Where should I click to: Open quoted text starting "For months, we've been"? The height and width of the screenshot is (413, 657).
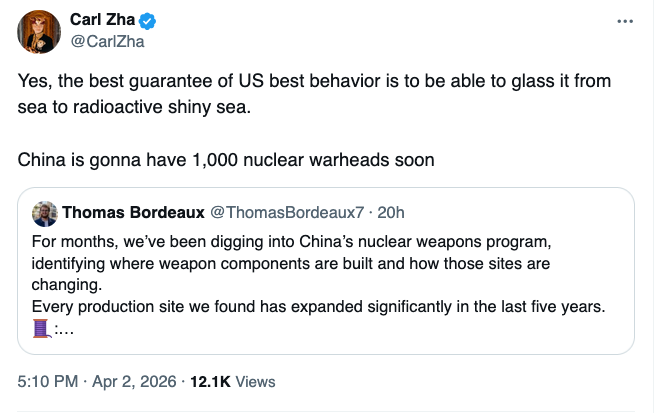point(301,242)
